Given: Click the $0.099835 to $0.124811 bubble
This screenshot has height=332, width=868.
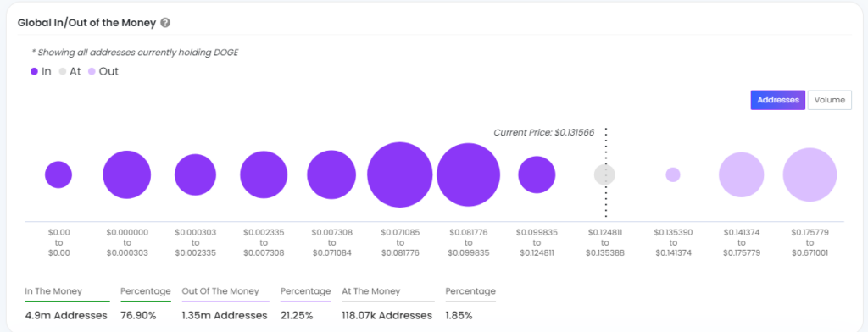Looking at the screenshot, I should (537, 174).
